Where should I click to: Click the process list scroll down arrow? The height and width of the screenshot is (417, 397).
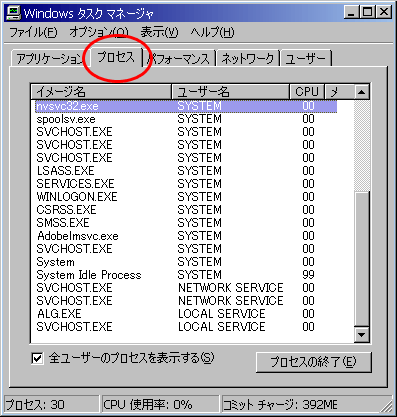pos(361,334)
